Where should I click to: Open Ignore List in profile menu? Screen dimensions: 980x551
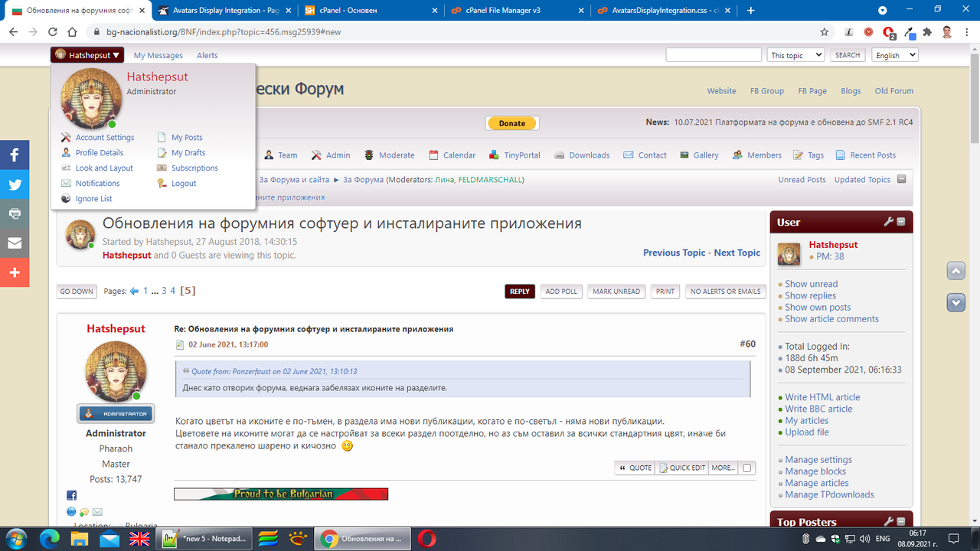point(93,199)
